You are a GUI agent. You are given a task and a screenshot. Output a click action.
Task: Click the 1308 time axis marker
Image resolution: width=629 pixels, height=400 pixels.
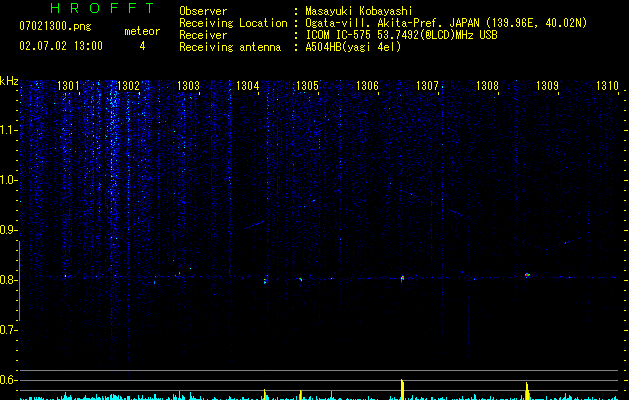(487, 86)
